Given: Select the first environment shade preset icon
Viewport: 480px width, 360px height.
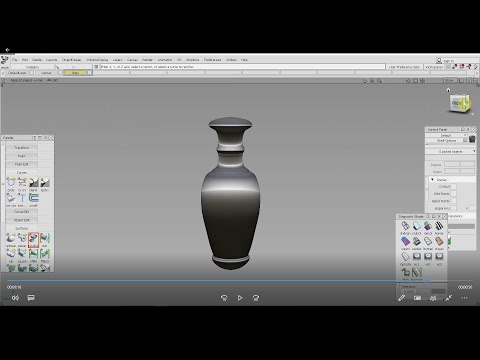Looking at the screenshot, I should (416, 257).
